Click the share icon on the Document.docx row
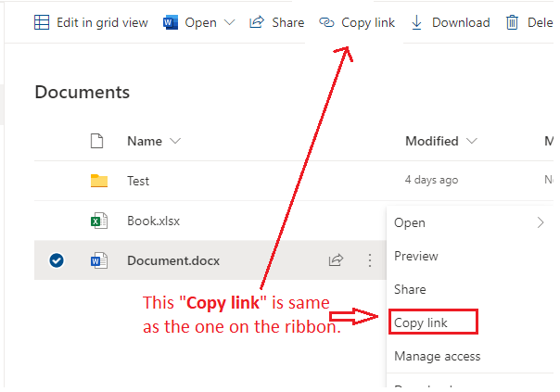This screenshot has width=560, height=392. 336,260
